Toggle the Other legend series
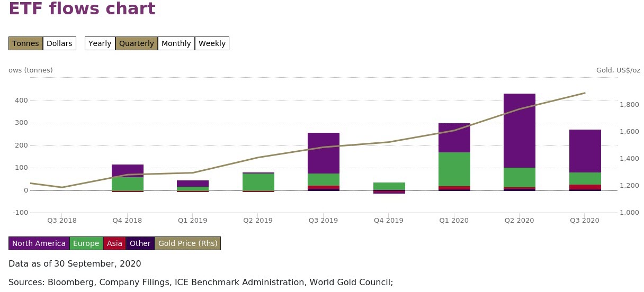644x292 pixels. (140, 243)
